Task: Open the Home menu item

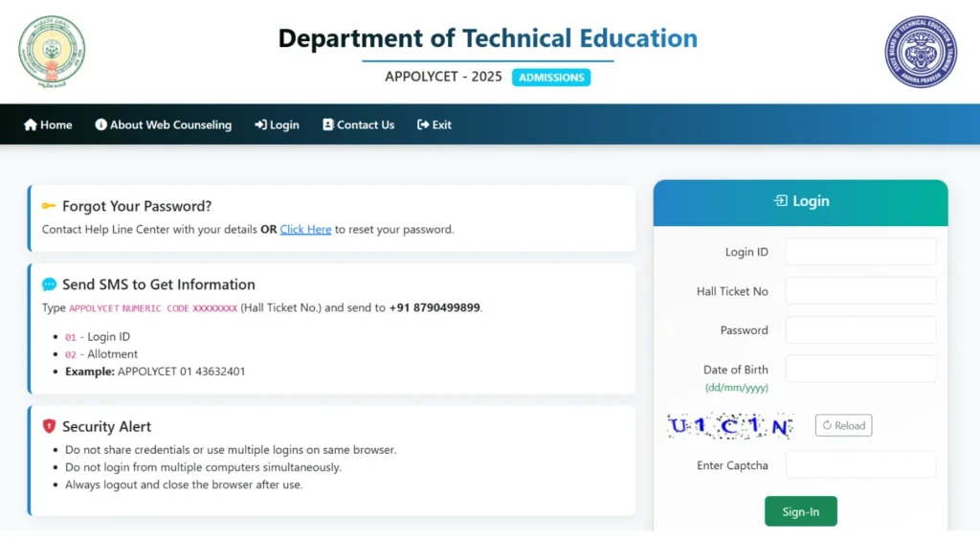Action: [x=48, y=124]
